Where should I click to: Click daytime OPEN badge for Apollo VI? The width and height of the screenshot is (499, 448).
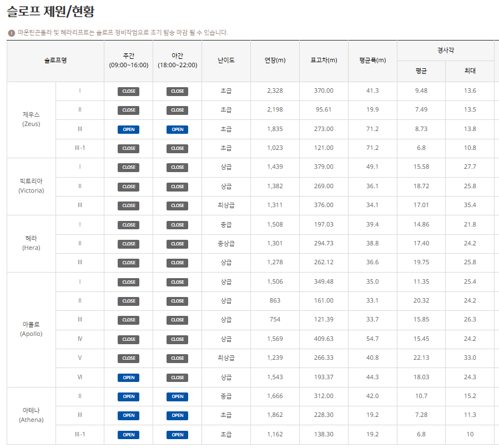pyautogui.click(x=129, y=377)
